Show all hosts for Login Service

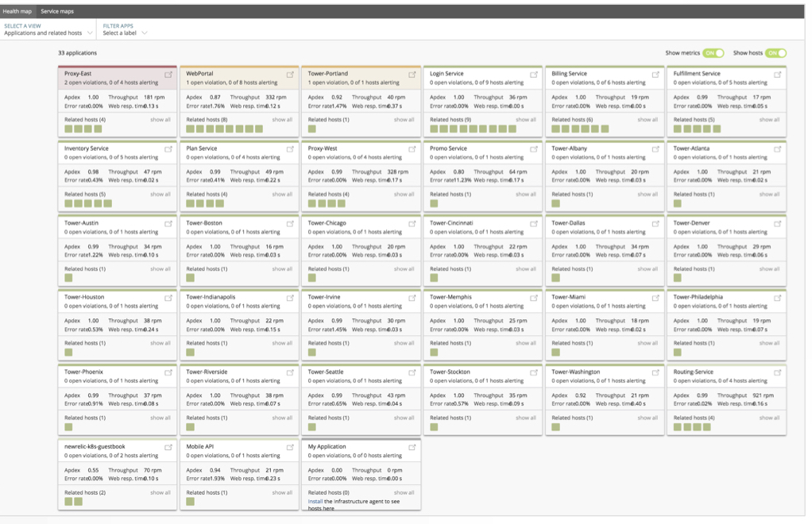click(526, 120)
